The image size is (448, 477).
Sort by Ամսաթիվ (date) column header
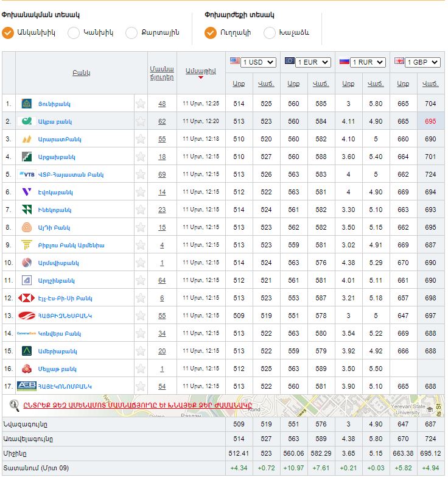[201, 71]
